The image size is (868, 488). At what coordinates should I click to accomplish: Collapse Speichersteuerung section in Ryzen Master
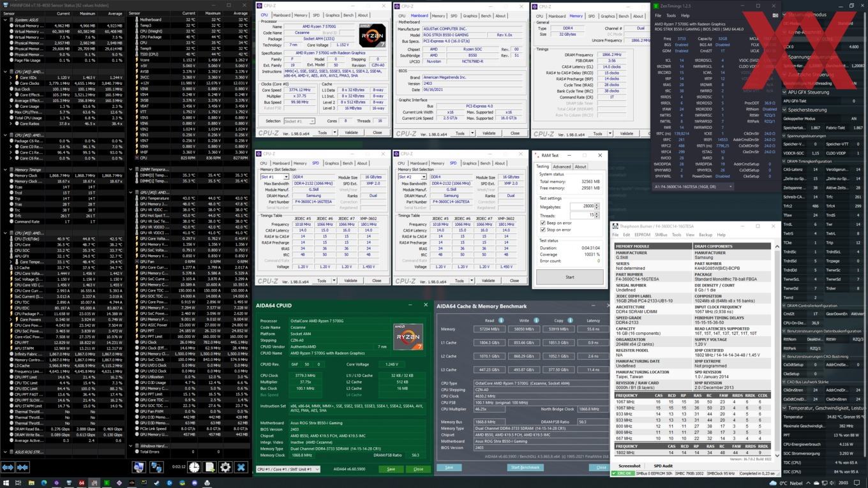(x=786, y=110)
